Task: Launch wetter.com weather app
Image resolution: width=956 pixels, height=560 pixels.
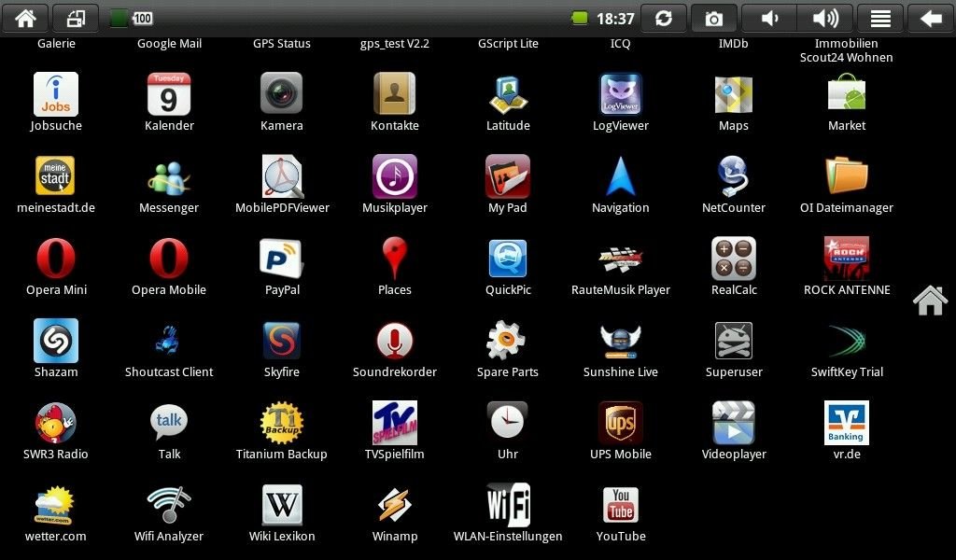Action: pos(56,513)
